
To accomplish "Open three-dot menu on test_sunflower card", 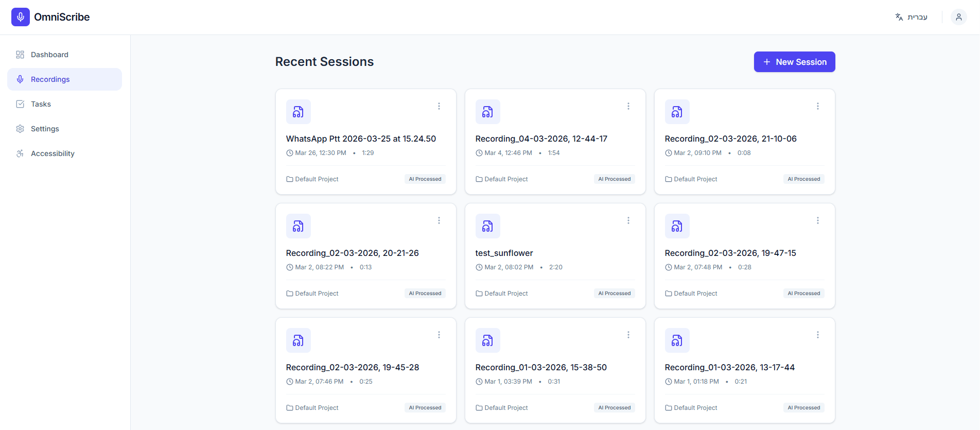I will point(628,220).
